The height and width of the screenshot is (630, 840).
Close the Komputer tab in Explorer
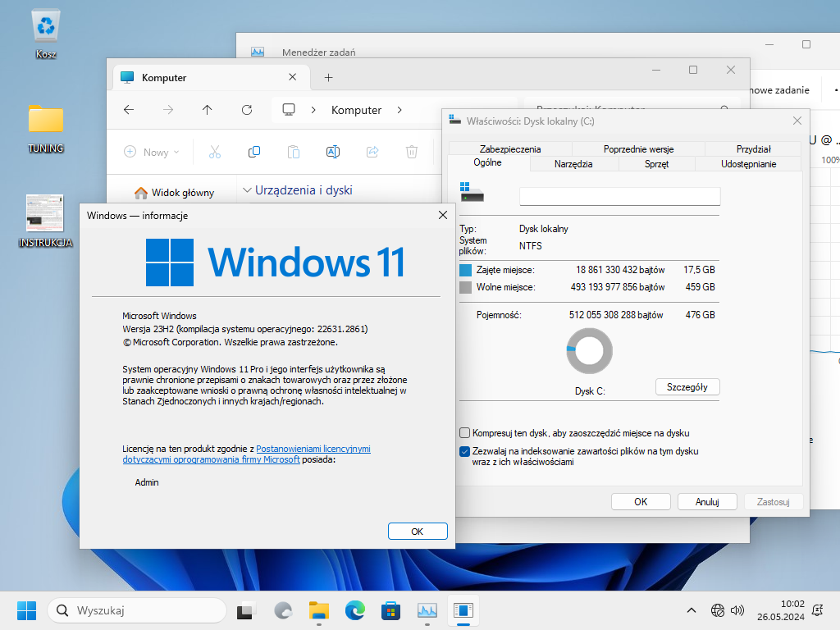pos(293,77)
